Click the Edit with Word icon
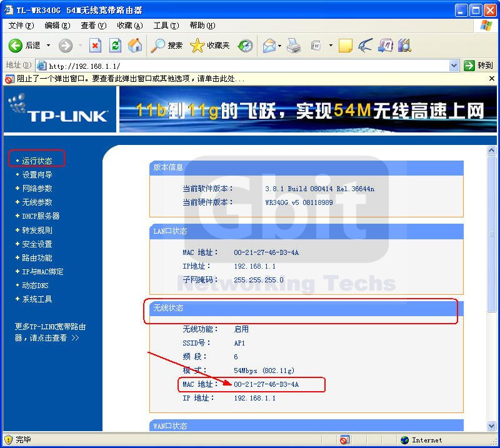Viewport: 500px width, 448px height. point(316,46)
